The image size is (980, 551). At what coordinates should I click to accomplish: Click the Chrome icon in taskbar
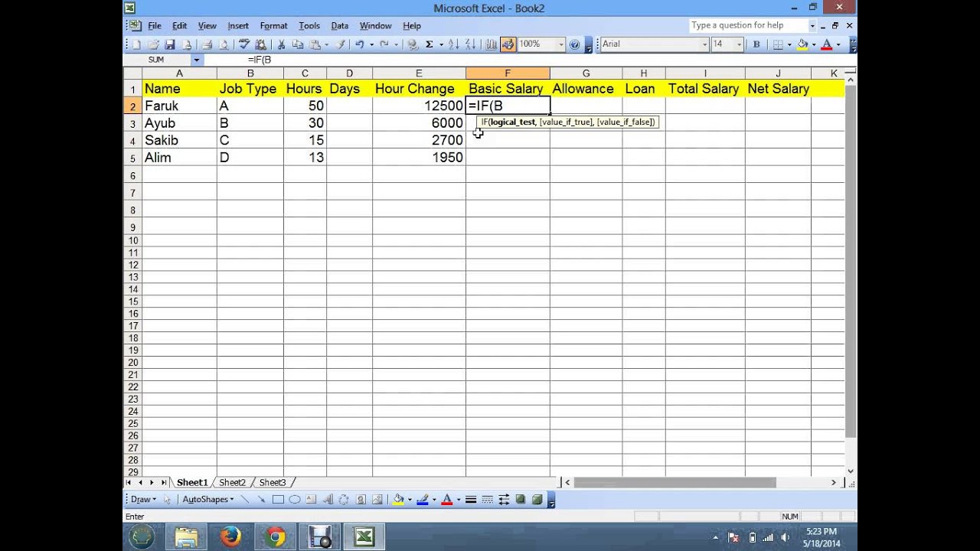click(x=275, y=537)
